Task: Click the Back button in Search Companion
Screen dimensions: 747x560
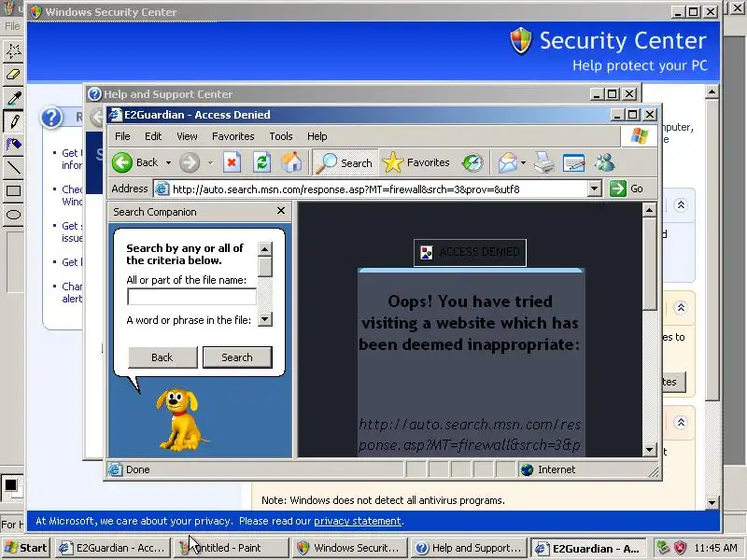Action: point(162,357)
